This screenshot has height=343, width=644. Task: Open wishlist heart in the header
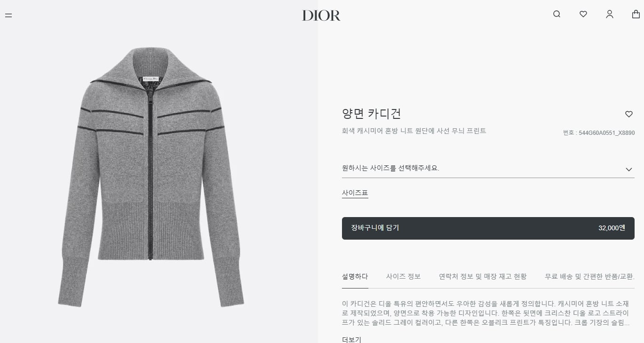coord(583,14)
